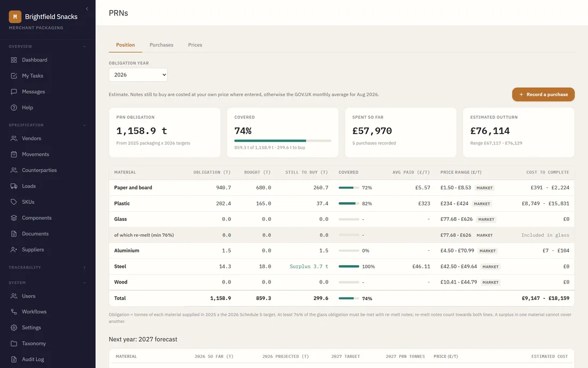Image resolution: width=588 pixels, height=368 pixels.
Task: Click the Steel surplus 3.7 t text
Action: coord(309,266)
